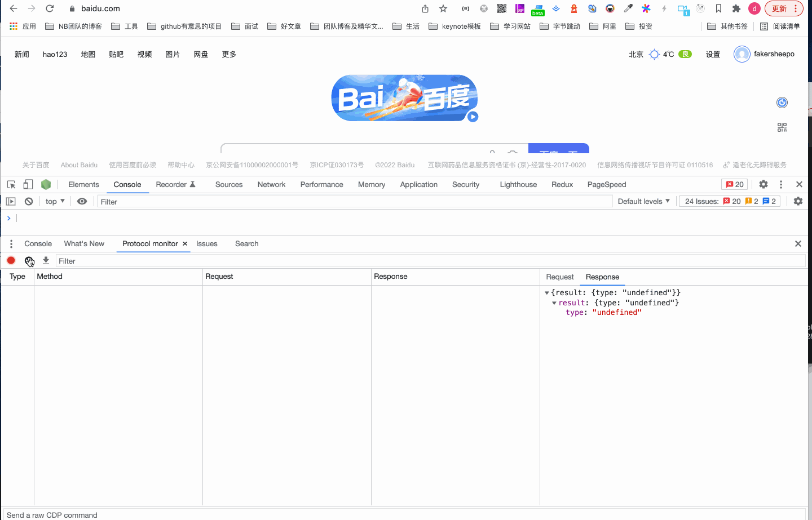
Task: Close the Protocol monitor tab
Action: pos(185,244)
